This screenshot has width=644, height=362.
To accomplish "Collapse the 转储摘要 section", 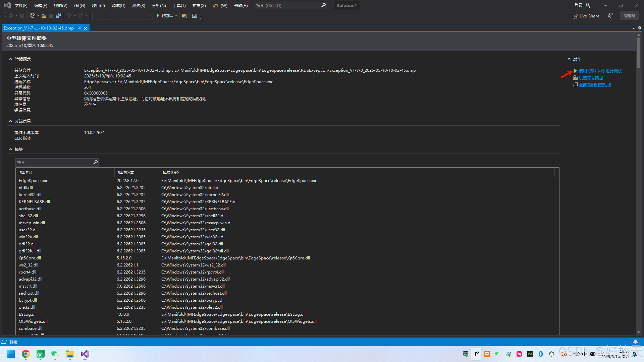I will (10, 59).
